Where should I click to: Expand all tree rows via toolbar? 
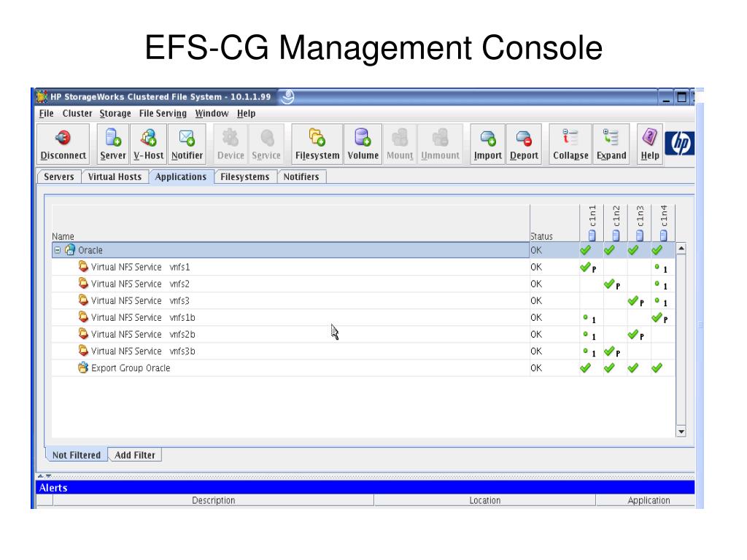point(611,144)
